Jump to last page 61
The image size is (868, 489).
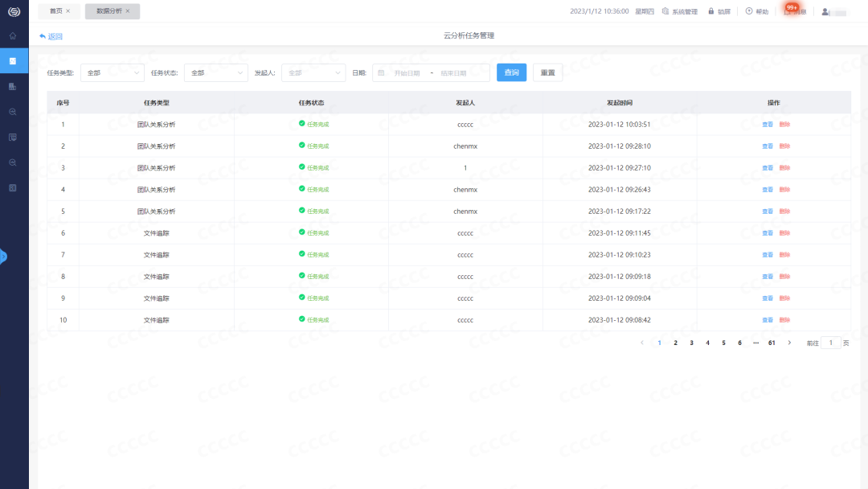click(772, 343)
